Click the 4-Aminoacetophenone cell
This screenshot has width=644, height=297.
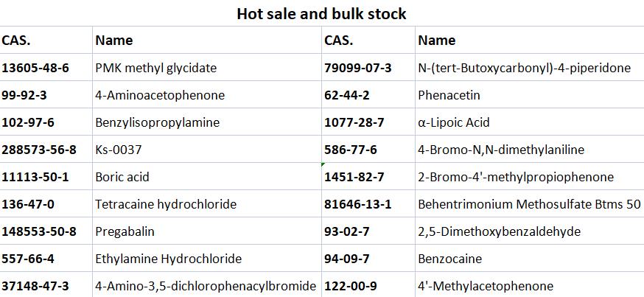pyautogui.click(x=160, y=95)
